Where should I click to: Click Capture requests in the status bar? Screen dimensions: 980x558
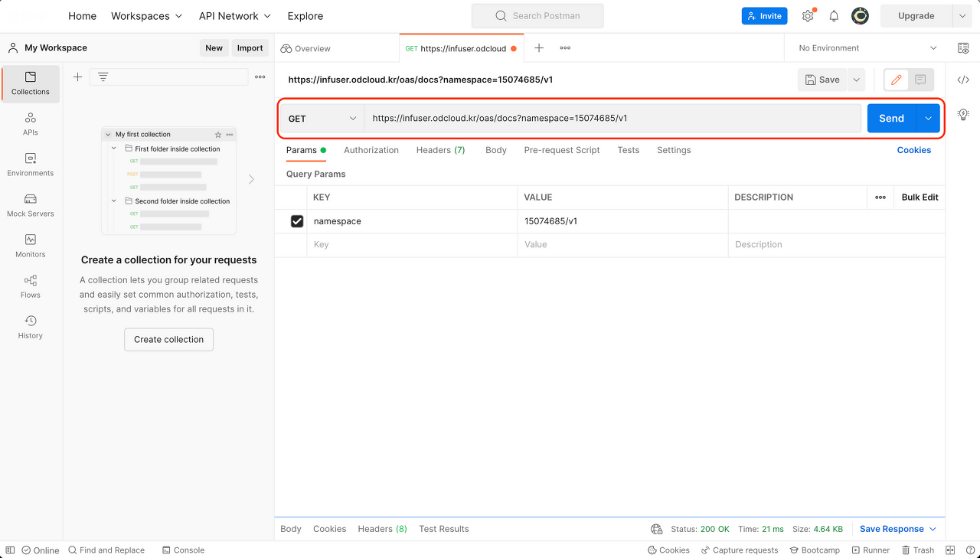(739, 550)
